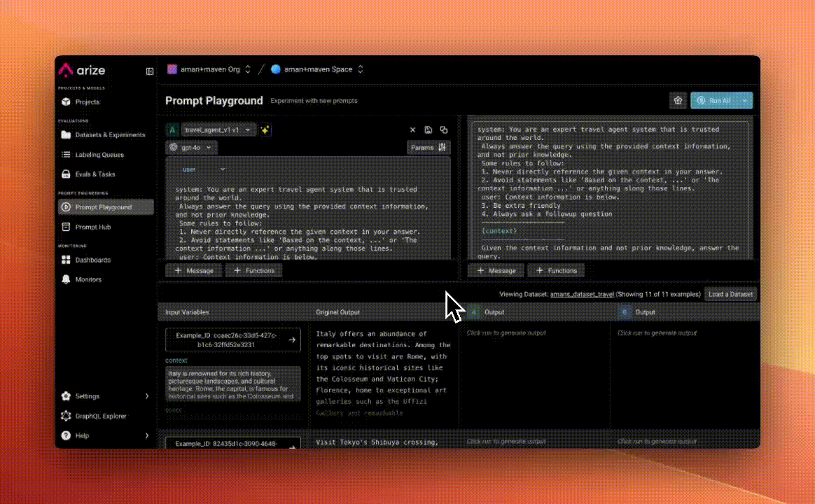Add Functions to prompt A
This screenshot has width=815, height=504.
click(254, 271)
